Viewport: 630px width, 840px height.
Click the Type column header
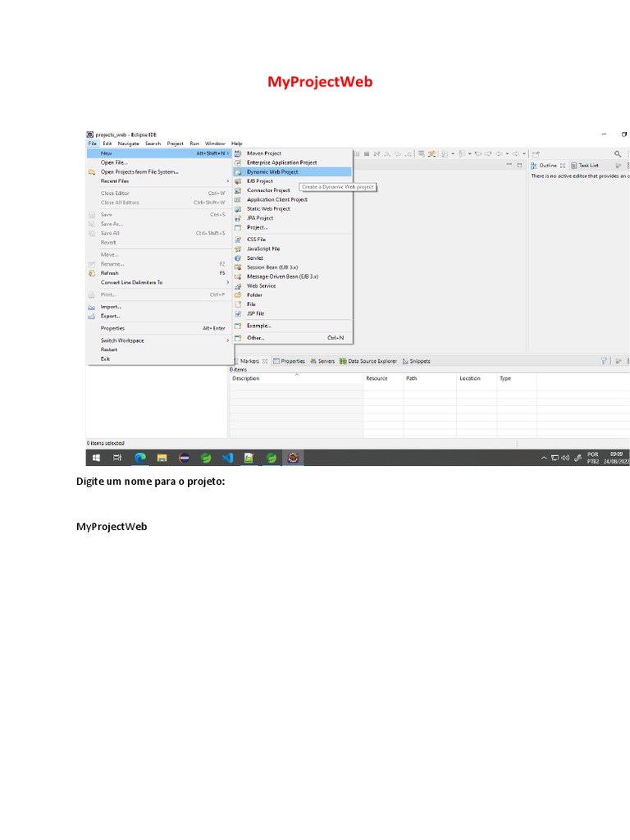(x=517, y=378)
